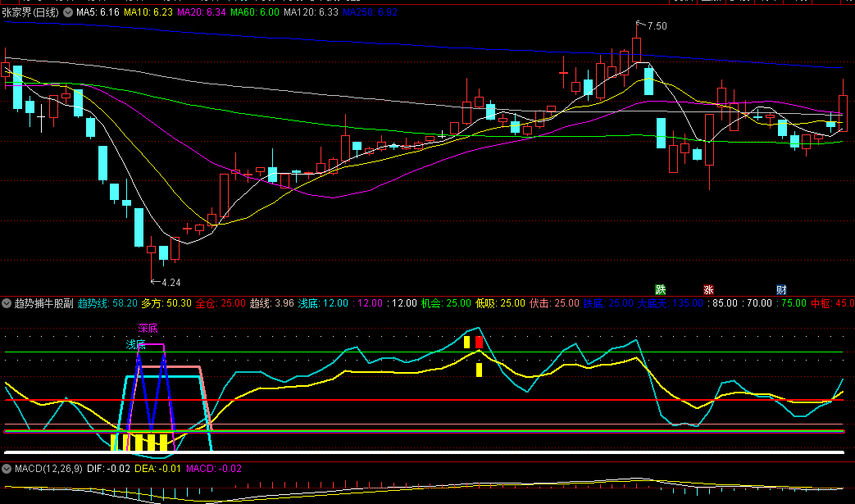Screen dimensions: 855x504
Task: Select the green MA60: 6.00 label
Action: click(255, 12)
